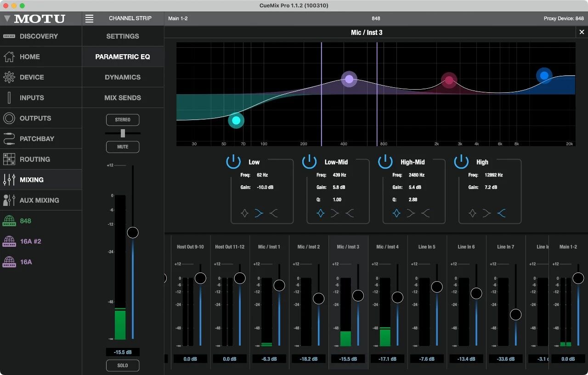Open the hamburger menu beside Channel Strip

(90, 18)
